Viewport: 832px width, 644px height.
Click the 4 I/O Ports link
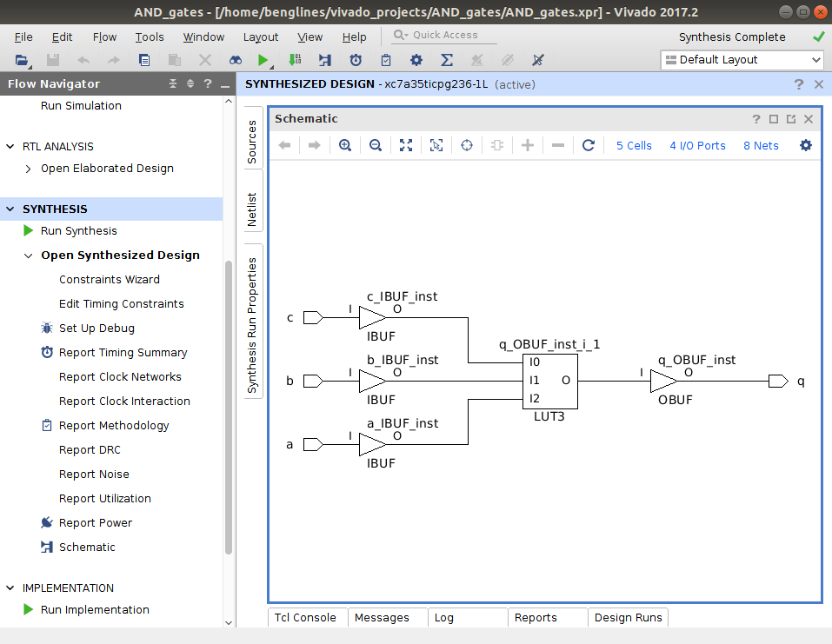(697, 145)
